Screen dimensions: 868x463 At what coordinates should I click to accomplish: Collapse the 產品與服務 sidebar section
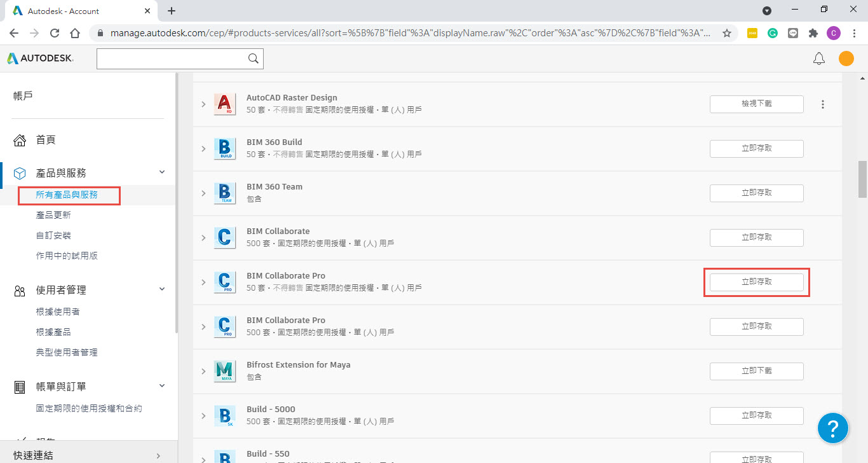coord(162,172)
